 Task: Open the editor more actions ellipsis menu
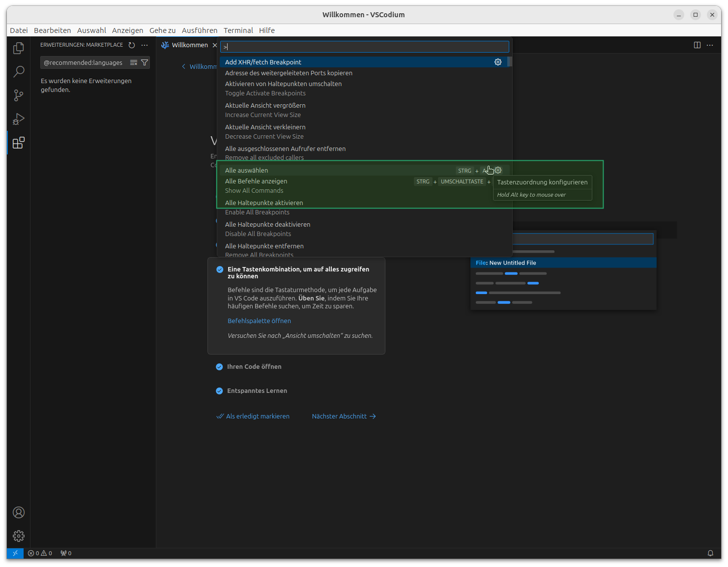[710, 45]
